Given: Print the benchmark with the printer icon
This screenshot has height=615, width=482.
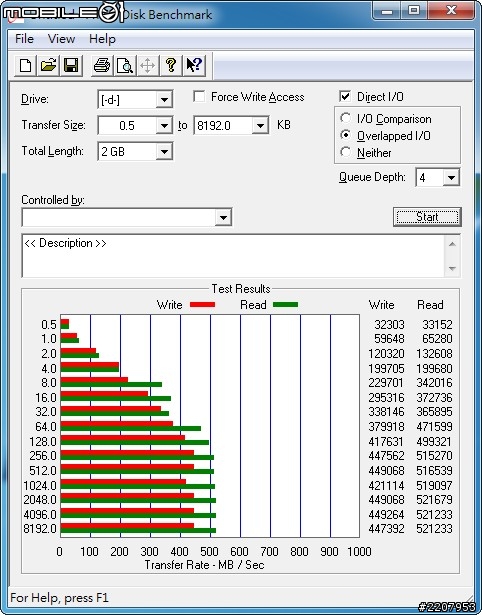Looking at the screenshot, I should coord(102,66).
